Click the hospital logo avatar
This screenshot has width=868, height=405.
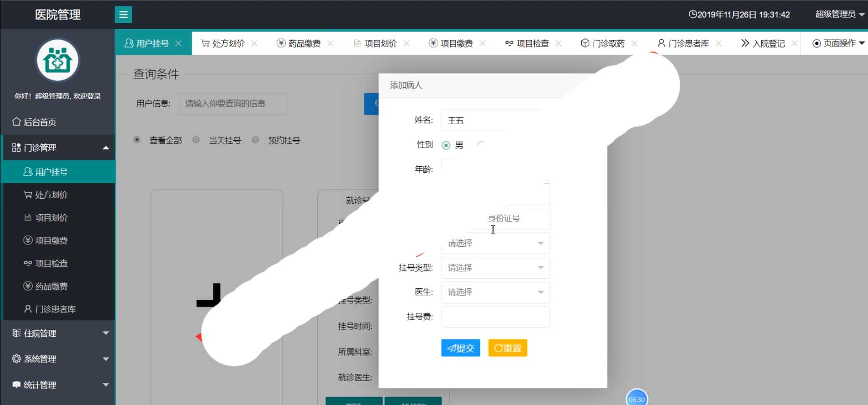(x=58, y=61)
